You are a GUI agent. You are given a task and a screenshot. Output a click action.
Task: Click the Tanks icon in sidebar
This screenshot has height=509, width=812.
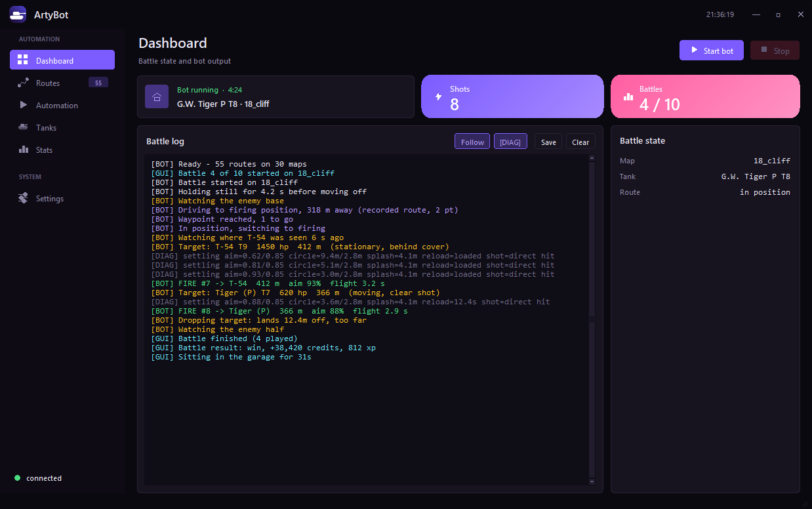tap(24, 127)
